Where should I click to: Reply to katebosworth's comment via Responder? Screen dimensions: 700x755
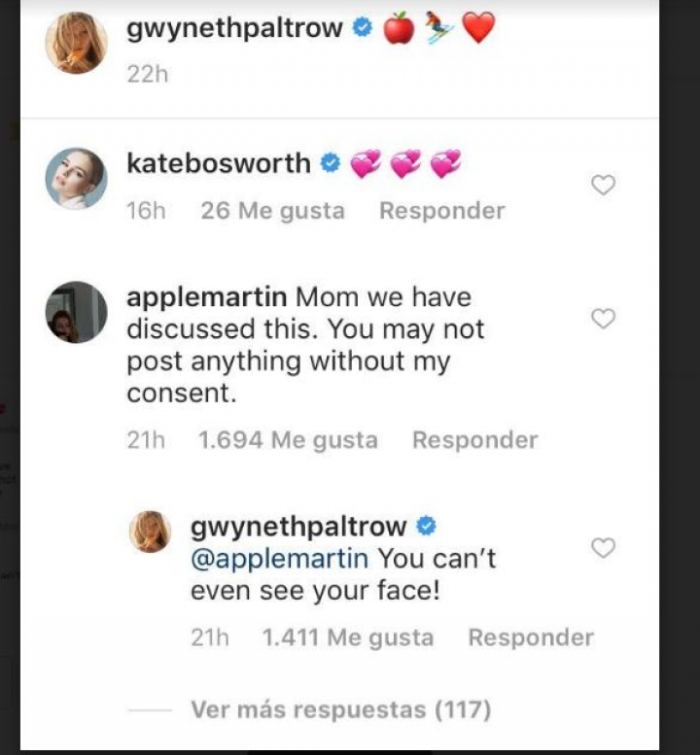441,211
